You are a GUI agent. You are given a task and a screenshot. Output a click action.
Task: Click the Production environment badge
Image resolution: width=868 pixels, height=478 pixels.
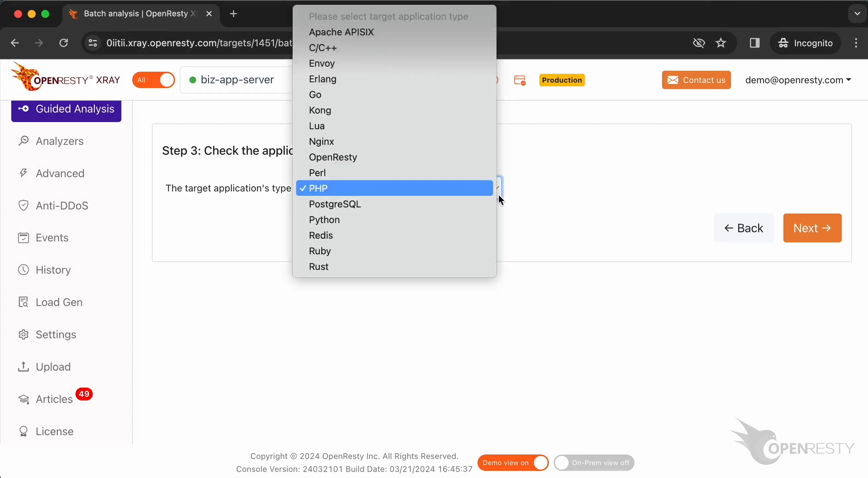562,80
